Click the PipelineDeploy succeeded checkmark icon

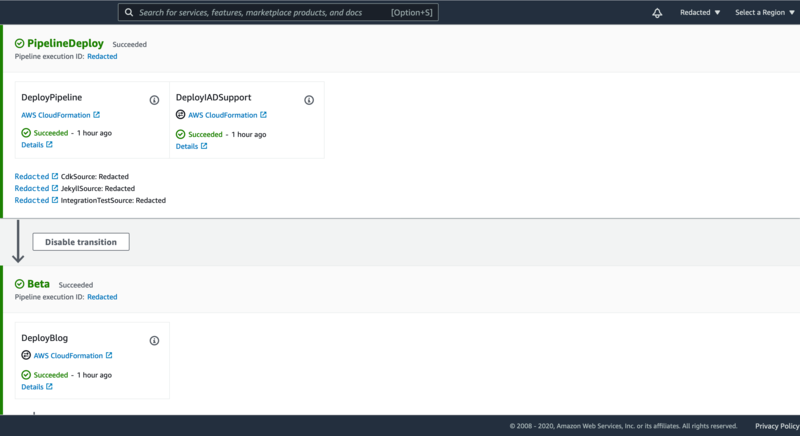point(19,43)
